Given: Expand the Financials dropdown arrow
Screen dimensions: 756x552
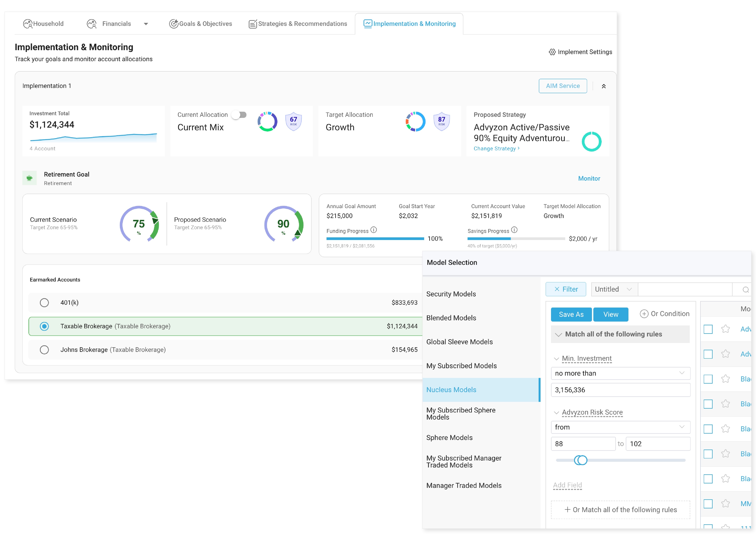Looking at the screenshot, I should [146, 24].
